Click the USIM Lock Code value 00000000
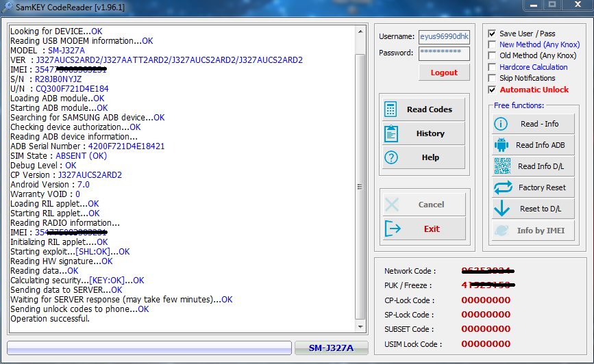 click(486, 344)
